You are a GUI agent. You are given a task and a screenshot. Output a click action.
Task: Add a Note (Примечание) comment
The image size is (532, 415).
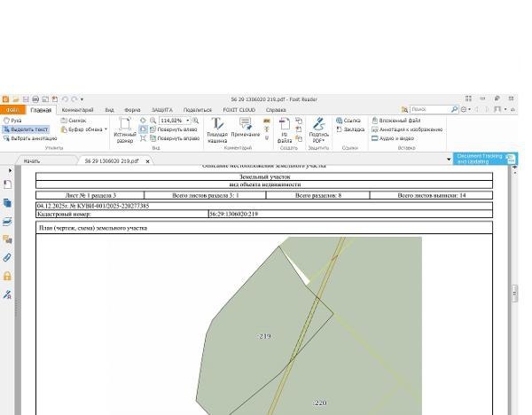tap(246, 128)
